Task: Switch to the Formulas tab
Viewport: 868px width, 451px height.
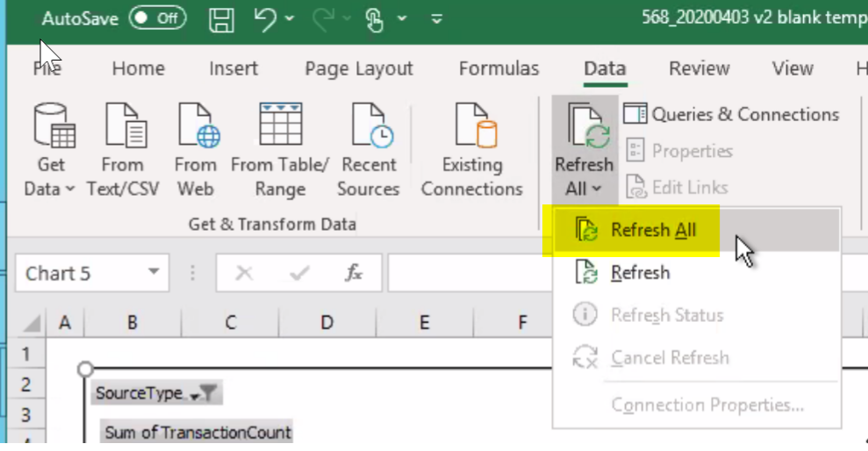Action: click(499, 68)
